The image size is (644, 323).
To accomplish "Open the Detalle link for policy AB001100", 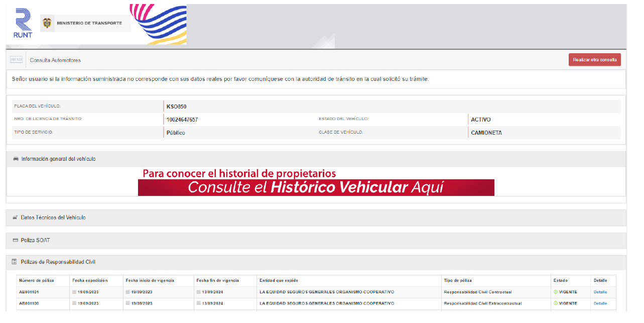I will point(600,303).
